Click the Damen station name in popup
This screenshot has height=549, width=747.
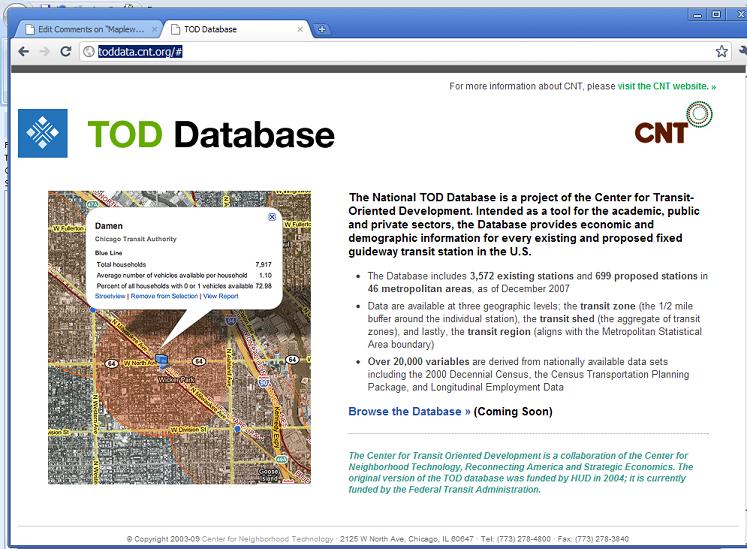(109, 226)
